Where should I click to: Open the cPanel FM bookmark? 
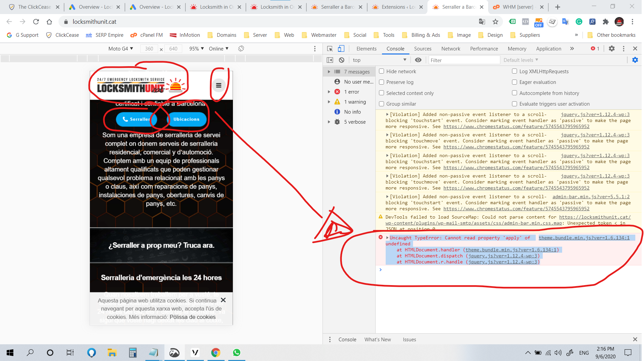[147, 35]
